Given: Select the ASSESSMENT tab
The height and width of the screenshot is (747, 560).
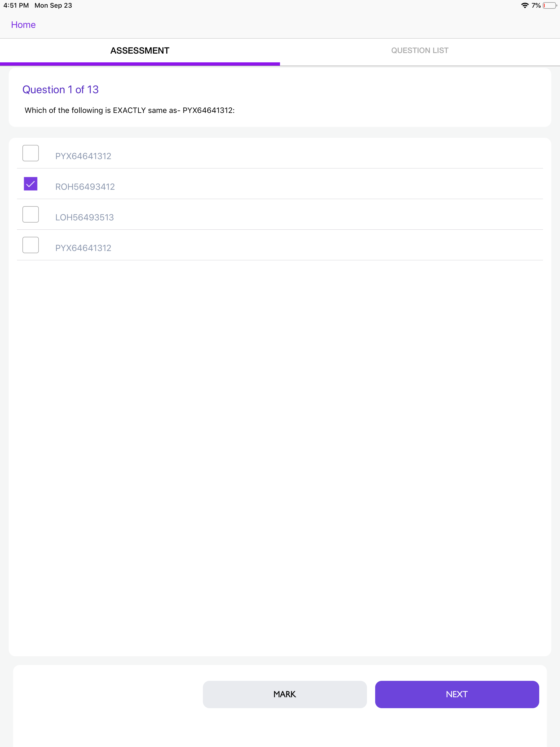Looking at the screenshot, I should pos(139,50).
